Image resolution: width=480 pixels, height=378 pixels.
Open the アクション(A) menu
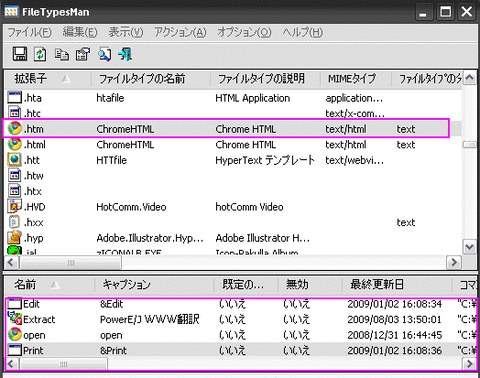click(180, 32)
